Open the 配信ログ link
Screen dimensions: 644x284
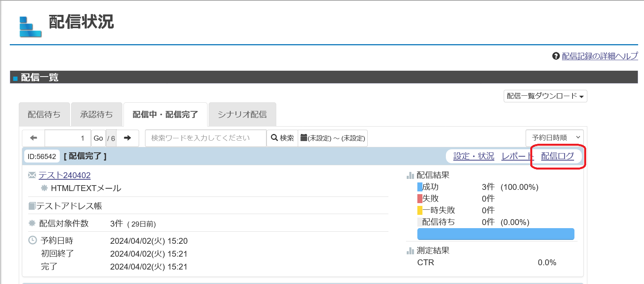[558, 156]
